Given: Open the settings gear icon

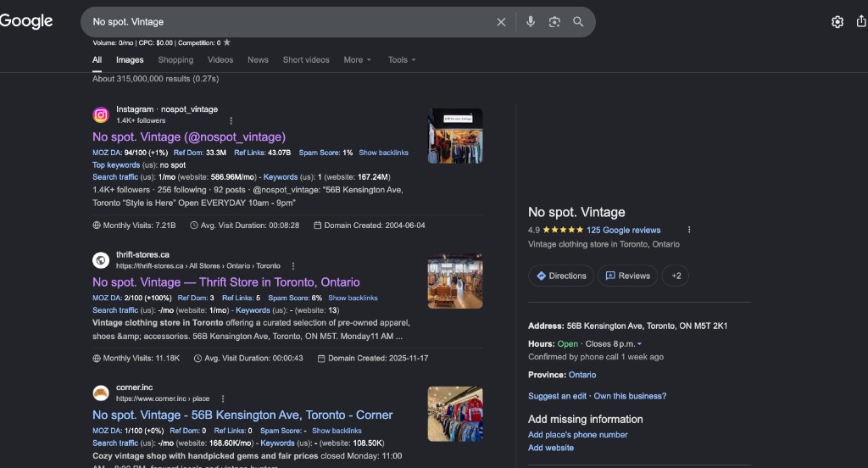Looking at the screenshot, I should click(837, 21).
